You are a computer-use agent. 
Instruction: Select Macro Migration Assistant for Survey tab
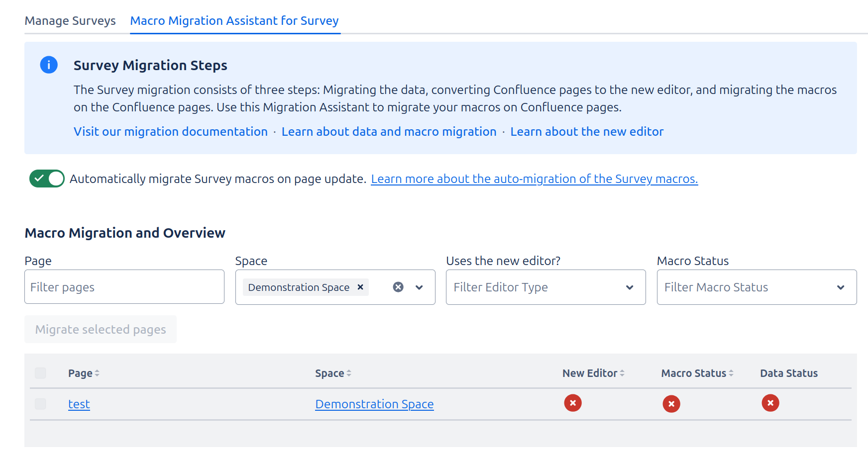234,21
